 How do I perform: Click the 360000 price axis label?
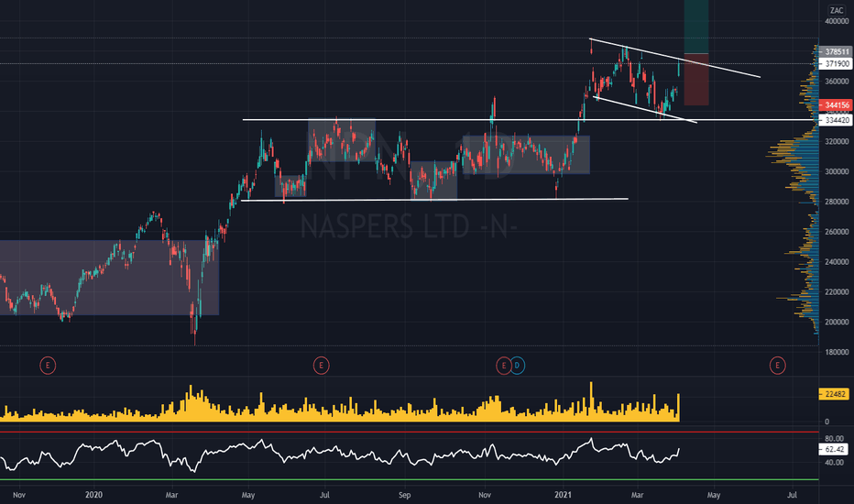click(x=838, y=82)
